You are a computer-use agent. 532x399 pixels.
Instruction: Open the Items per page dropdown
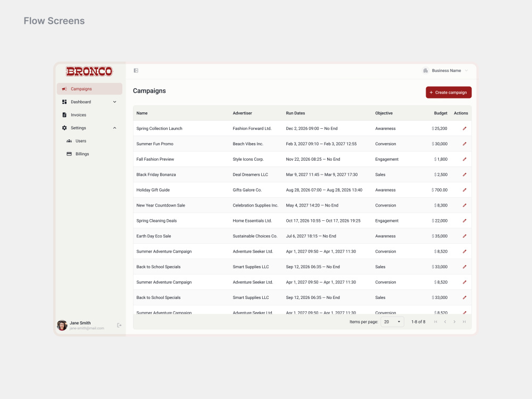(392, 322)
